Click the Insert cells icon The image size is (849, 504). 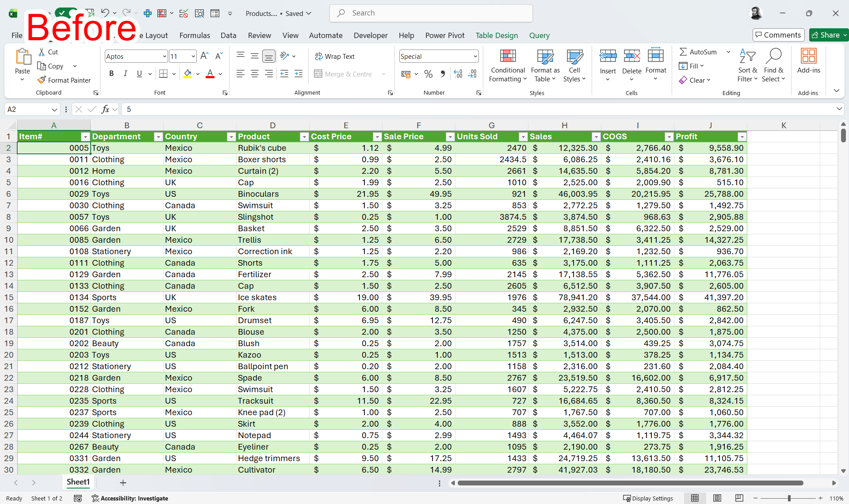coord(608,56)
